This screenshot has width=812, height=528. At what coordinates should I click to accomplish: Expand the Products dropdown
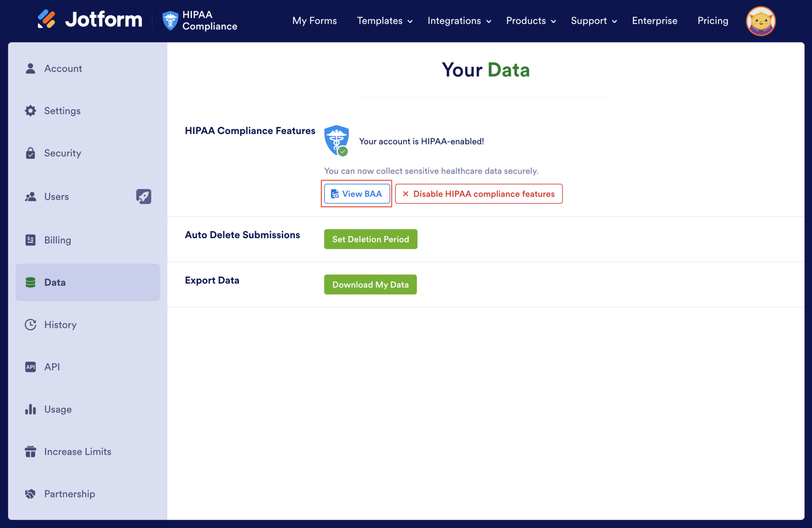[530, 21]
